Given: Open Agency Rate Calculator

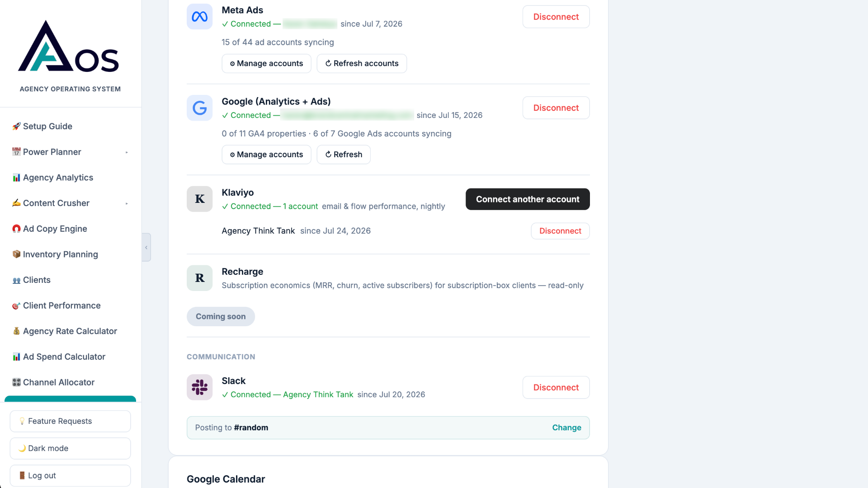Looking at the screenshot, I should (x=70, y=331).
